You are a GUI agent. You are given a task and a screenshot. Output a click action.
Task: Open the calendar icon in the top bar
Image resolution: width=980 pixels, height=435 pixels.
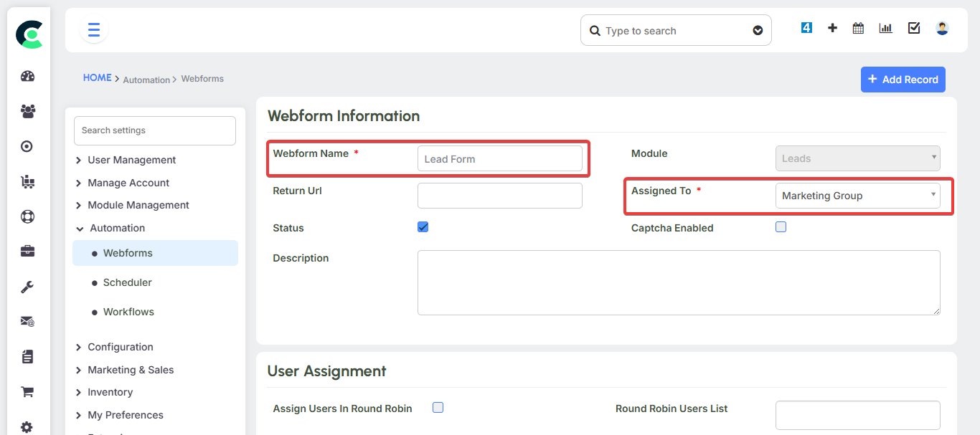point(858,27)
